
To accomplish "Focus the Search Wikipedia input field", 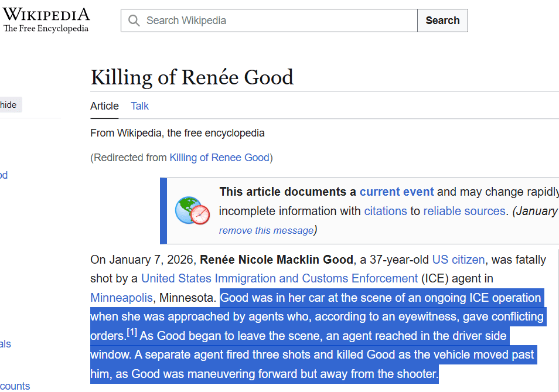I will pos(269,21).
